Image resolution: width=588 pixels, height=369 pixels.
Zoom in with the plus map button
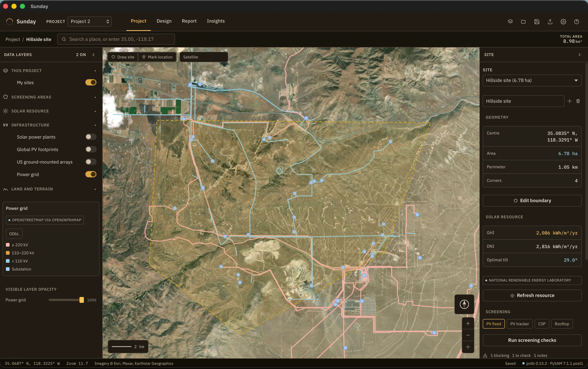click(x=468, y=323)
